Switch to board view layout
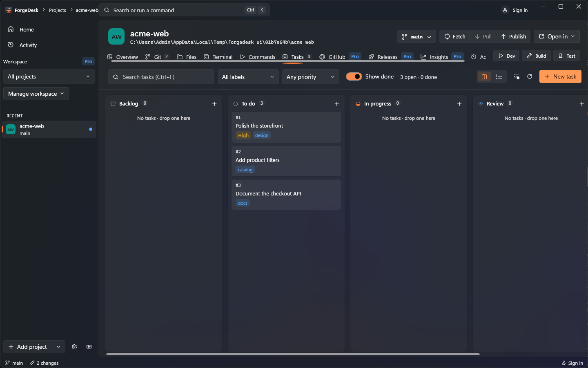 pyautogui.click(x=484, y=76)
